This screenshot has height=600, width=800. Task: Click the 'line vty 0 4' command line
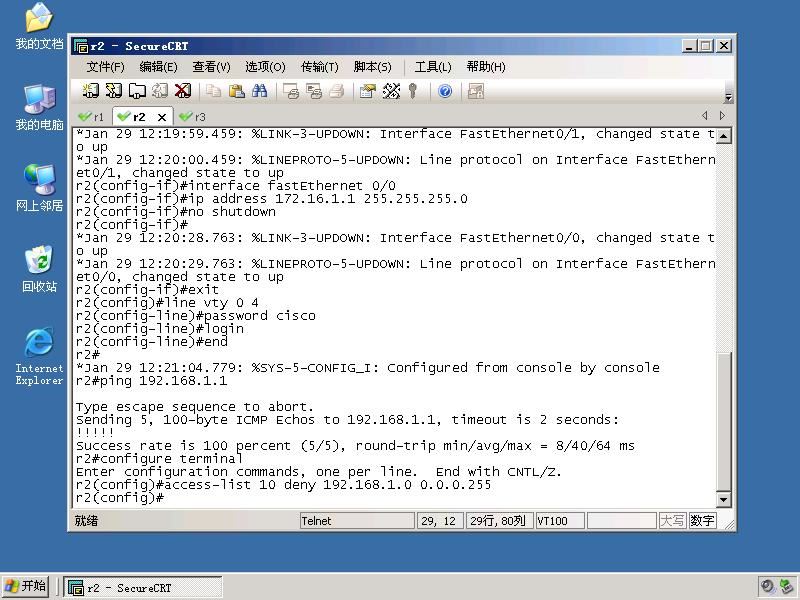point(167,303)
